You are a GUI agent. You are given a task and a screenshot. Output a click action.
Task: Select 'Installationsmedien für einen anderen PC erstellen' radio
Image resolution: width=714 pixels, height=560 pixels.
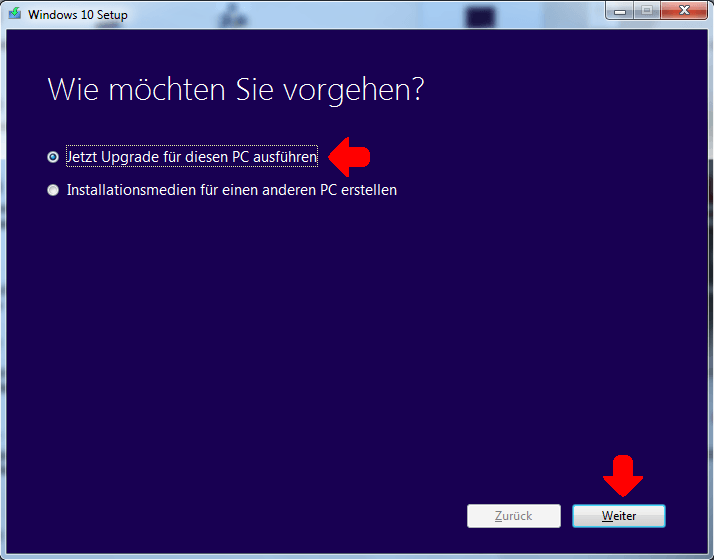pos(53,190)
